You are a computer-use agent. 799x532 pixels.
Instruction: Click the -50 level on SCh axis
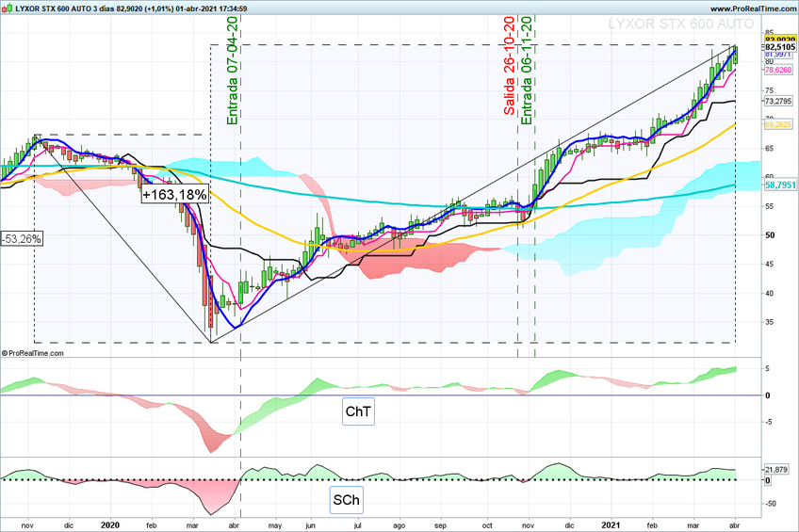pos(770,504)
